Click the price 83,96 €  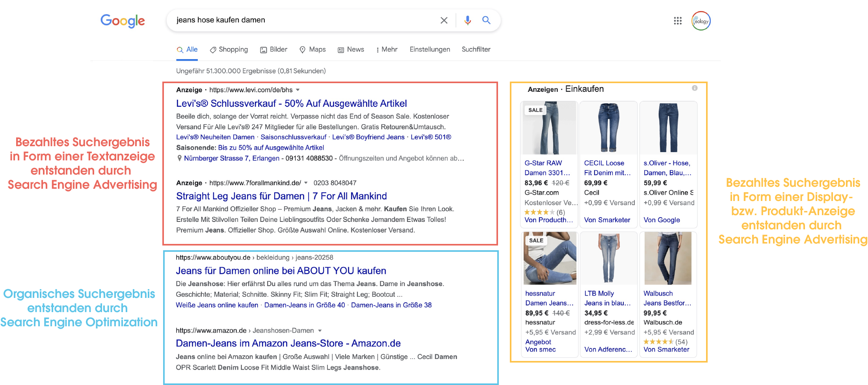(x=536, y=183)
